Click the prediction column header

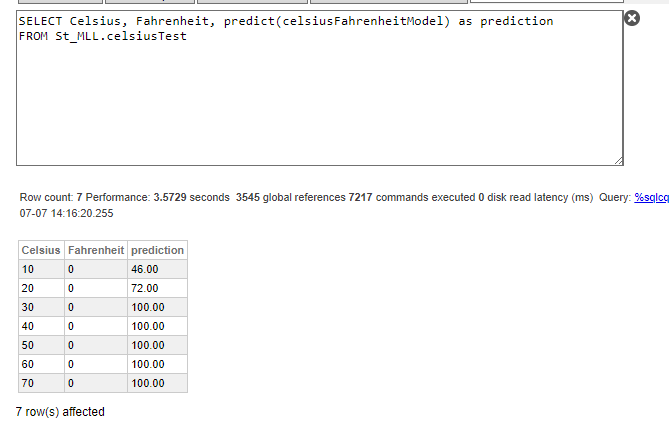coord(157,250)
